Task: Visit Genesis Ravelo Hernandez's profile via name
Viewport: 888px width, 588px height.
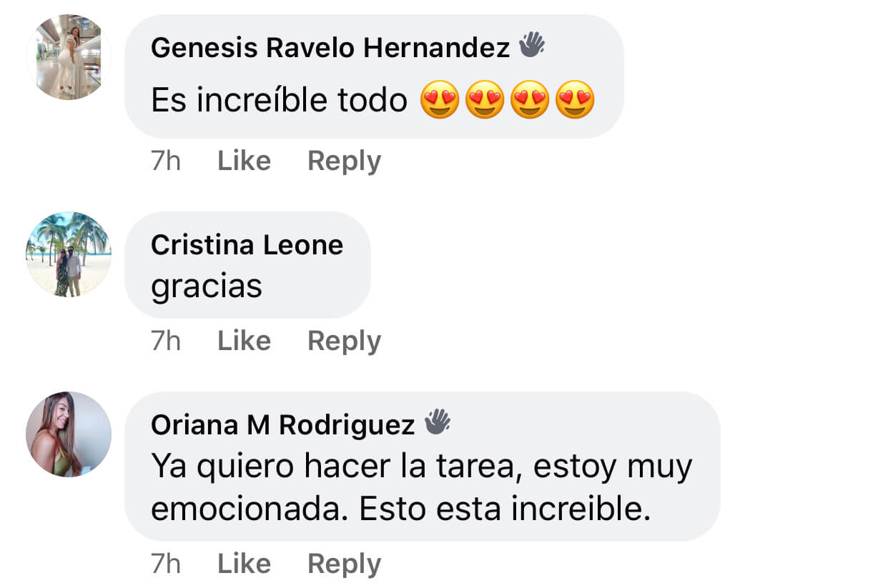Action: tap(330, 48)
